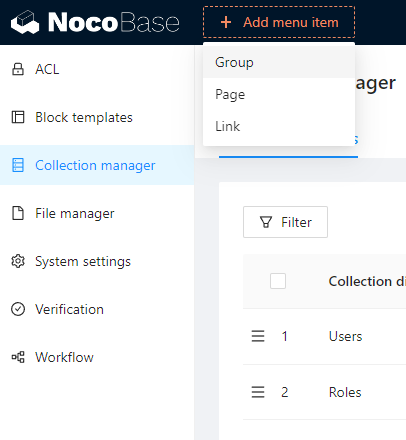
Task: Click the Block templates layout icon
Action: [x=18, y=117]
